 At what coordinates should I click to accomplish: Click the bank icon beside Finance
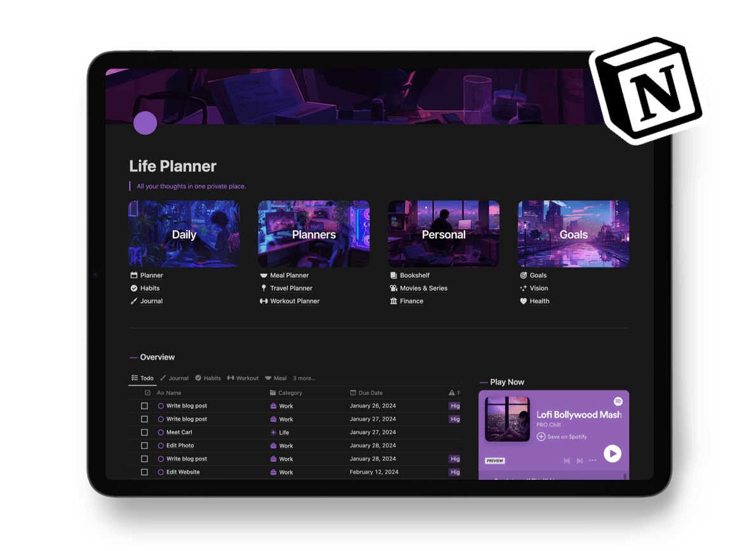pos(393,301)
